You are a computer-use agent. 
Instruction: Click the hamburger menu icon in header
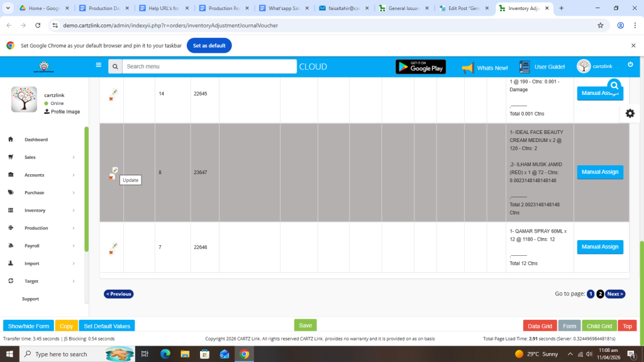click(x=98, y=65)
